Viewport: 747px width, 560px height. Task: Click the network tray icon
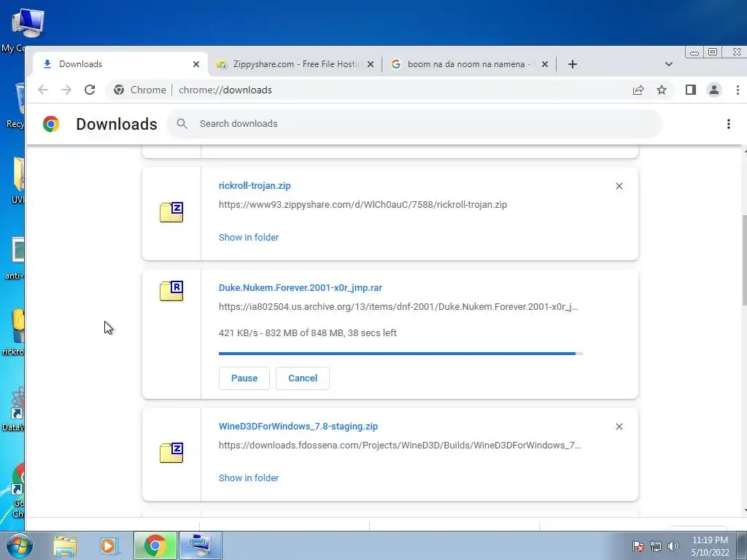click(656, 546)
